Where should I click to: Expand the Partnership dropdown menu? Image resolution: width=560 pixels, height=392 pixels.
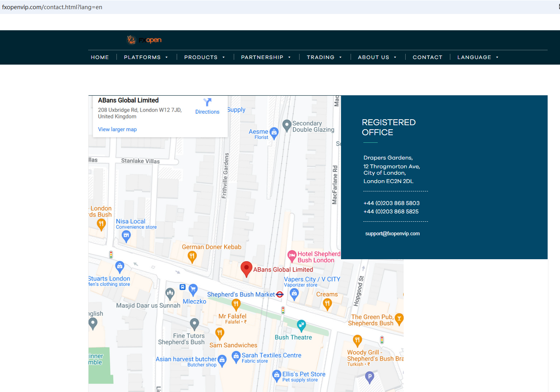tap(266, 57)
